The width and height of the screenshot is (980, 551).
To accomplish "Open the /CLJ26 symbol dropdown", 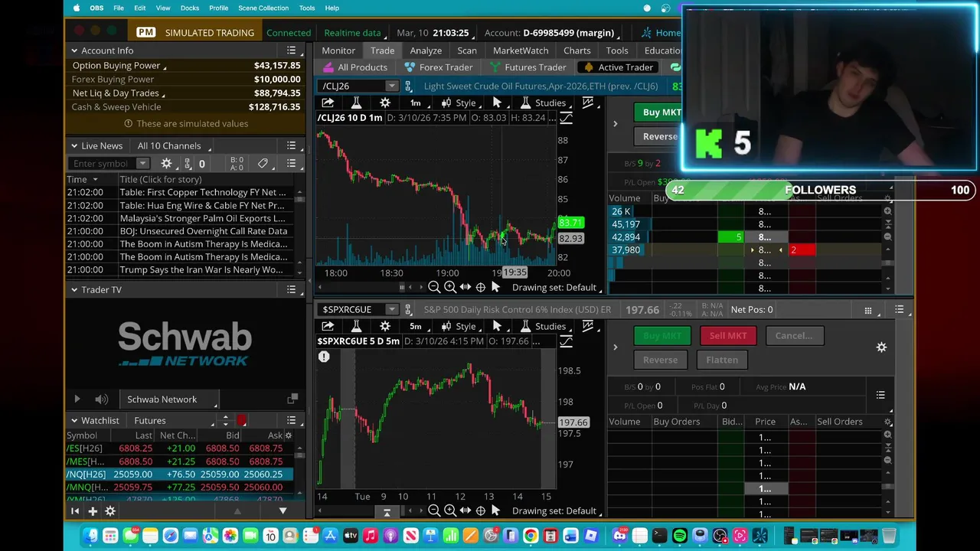I will [x=391, y=86].
